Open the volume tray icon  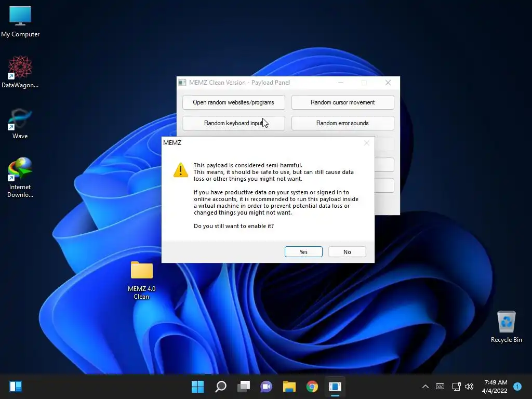tap(469, 387)
